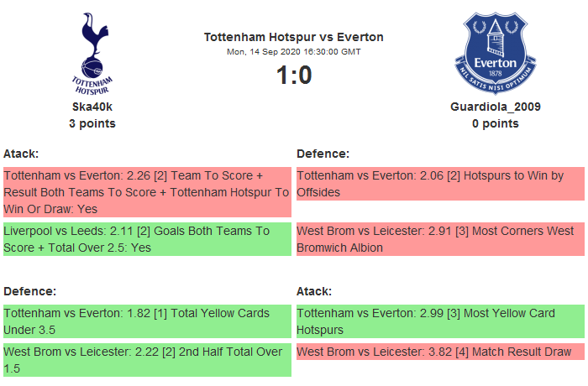Select the Most Yellow Card Hotspurs bet
This screenshot has width=588, height=386.
pos(439,321)
